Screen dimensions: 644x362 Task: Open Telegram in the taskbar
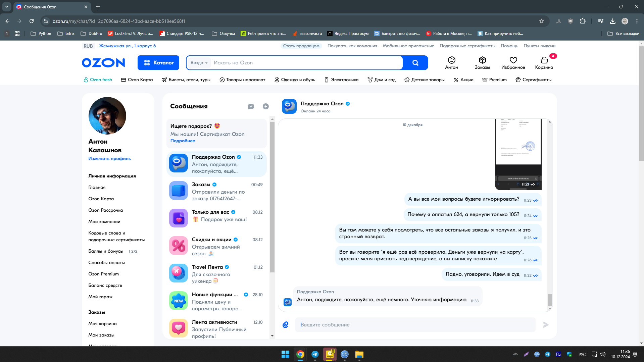[315, 354]
